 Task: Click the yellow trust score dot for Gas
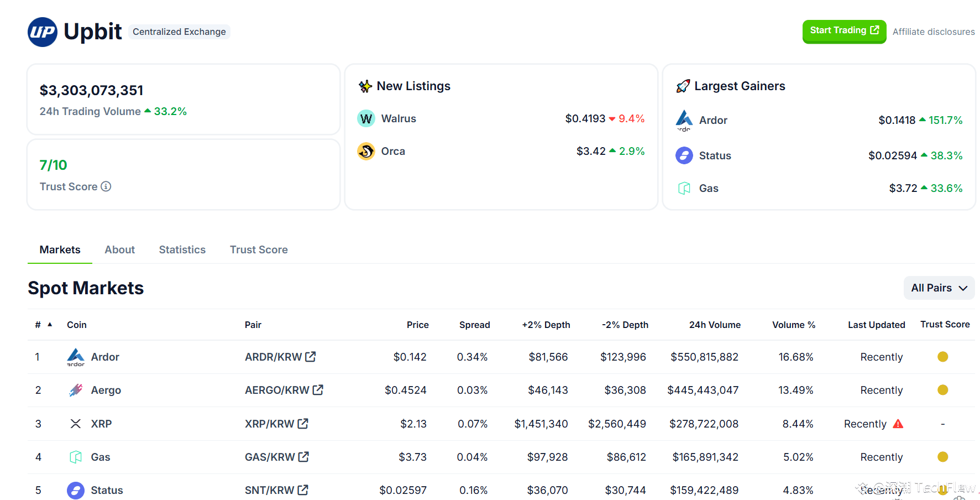coord(943,457)
